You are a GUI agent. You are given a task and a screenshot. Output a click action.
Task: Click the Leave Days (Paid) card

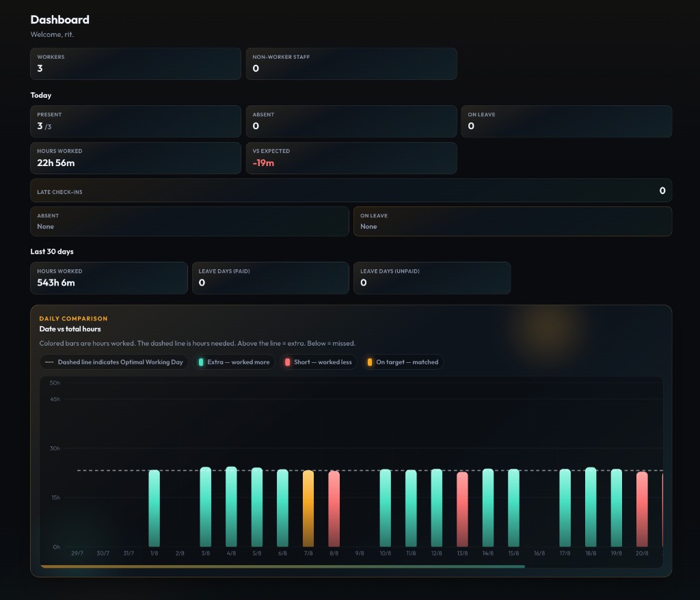[271, 278]
